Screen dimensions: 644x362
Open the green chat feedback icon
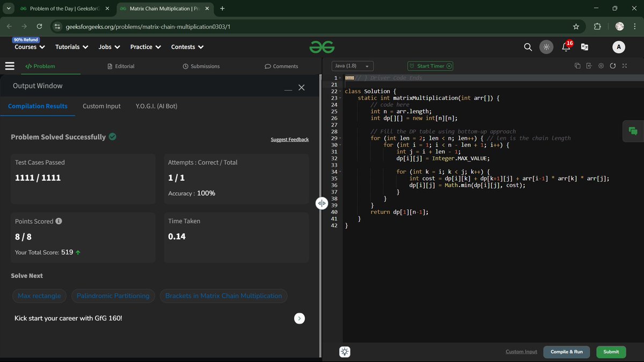click(633, 131)
